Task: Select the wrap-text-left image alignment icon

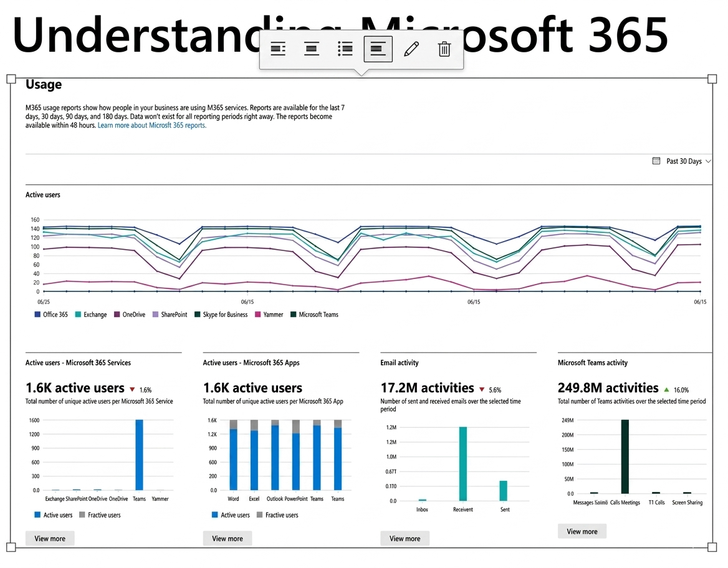Action: tap(277, 49)
